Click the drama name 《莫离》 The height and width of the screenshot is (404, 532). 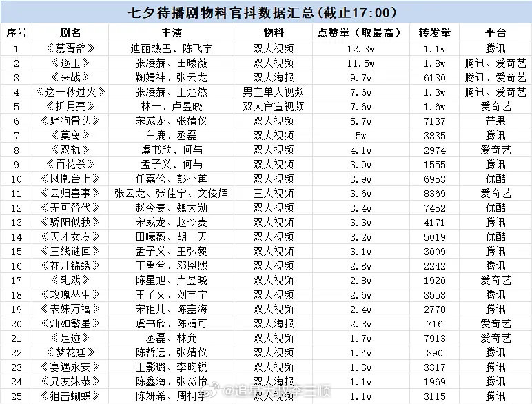pyautogui.click(x=70, y=135)
